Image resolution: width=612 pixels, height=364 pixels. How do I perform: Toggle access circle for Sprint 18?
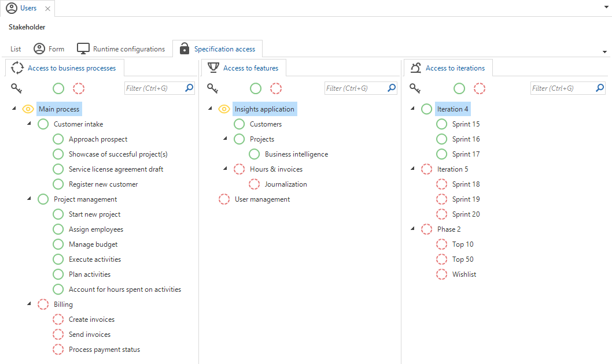pos(442,184)
